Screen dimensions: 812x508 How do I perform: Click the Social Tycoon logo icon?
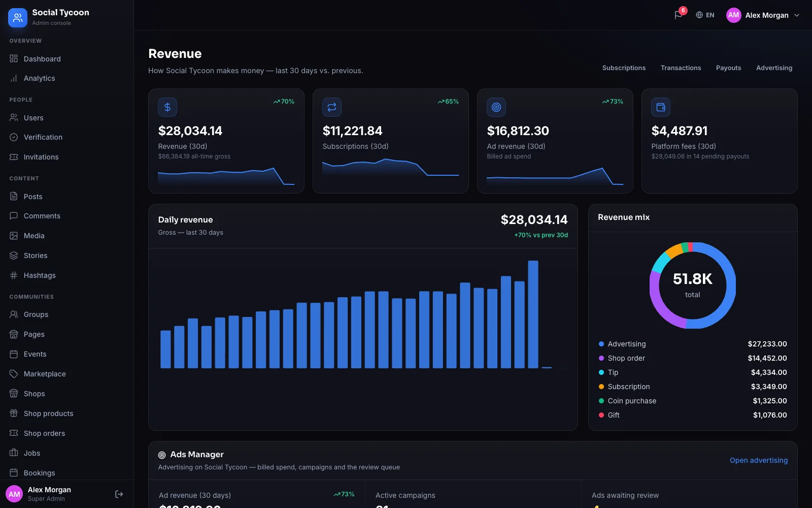[x=18, y=18]
